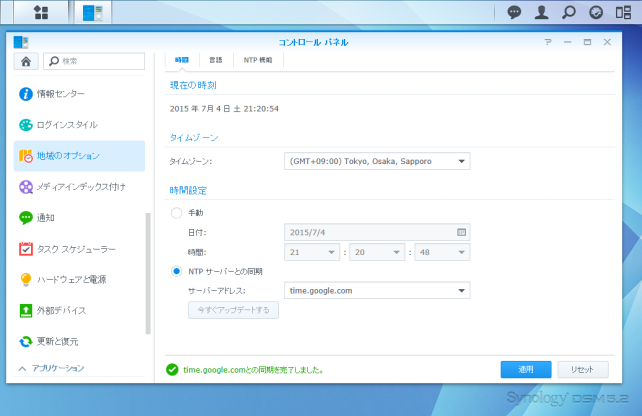642x416 pixels.
Task: Open the minute dropdown showing 20
Action: click(x=377, y=252)
